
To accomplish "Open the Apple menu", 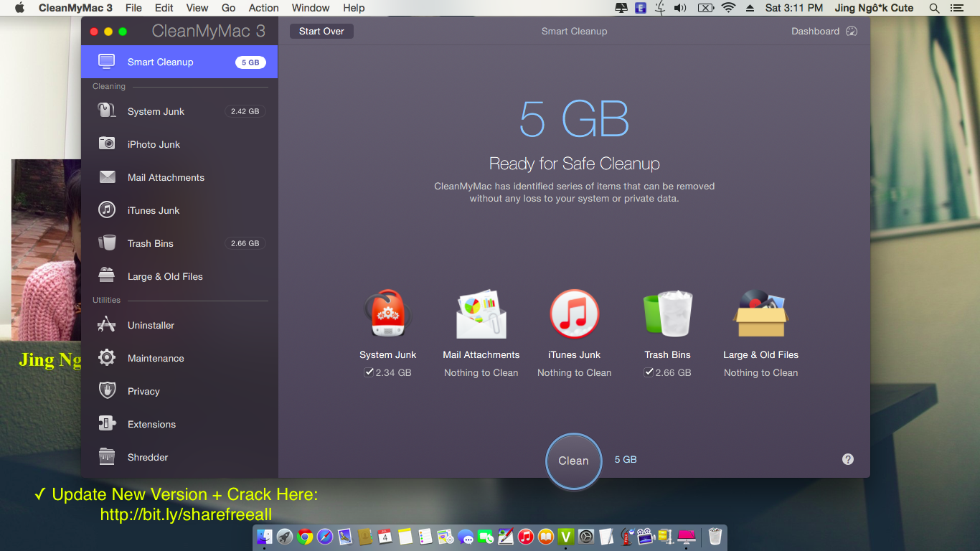I will pos(19,8).
